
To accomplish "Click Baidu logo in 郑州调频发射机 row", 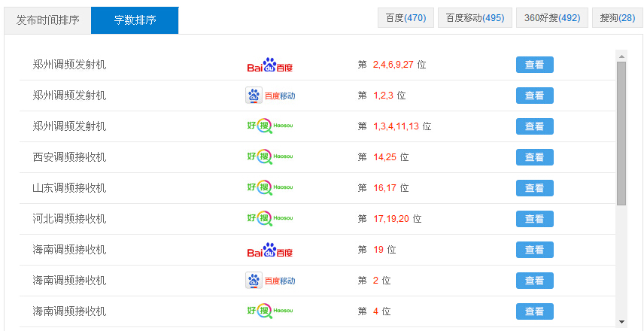I will 270,65.
